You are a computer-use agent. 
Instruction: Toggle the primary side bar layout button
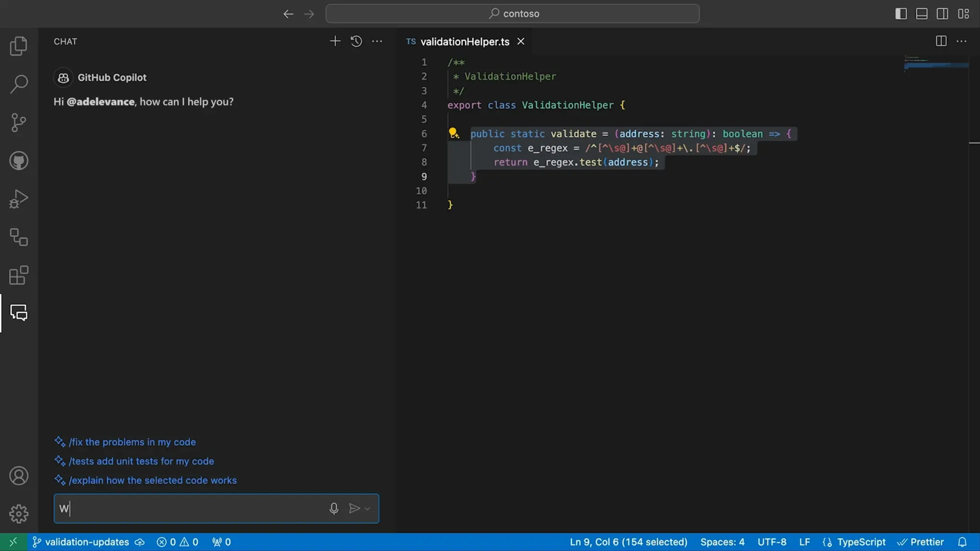[x=901, y=14]
